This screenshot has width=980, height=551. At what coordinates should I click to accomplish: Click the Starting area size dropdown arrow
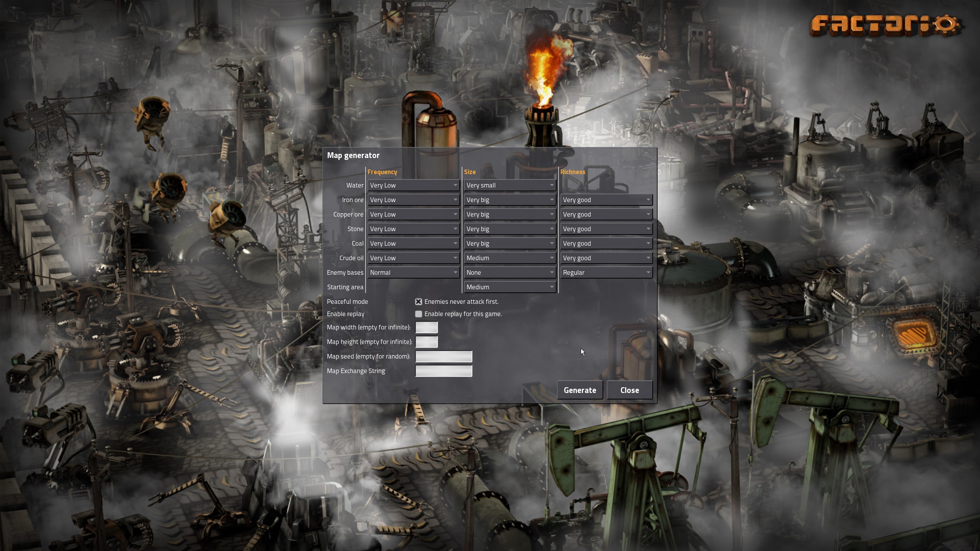pos(551,287)
